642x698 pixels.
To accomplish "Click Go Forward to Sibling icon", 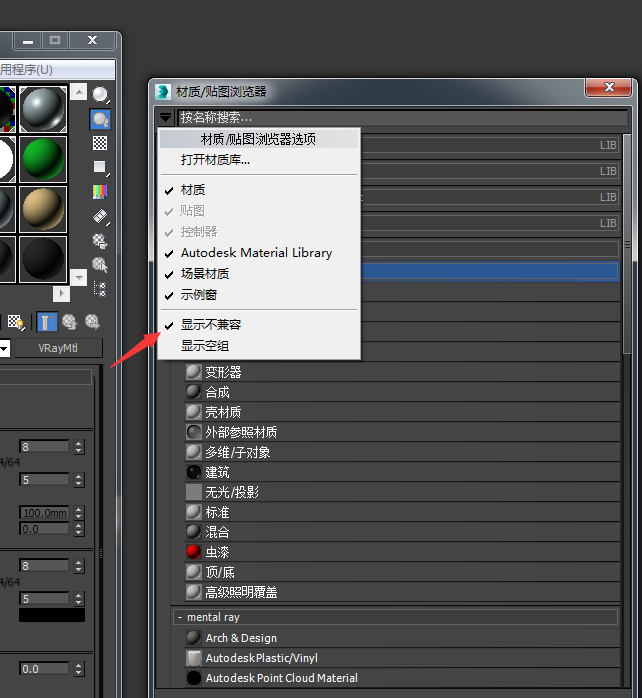I will pyautogui.click(x=92, y=322).
